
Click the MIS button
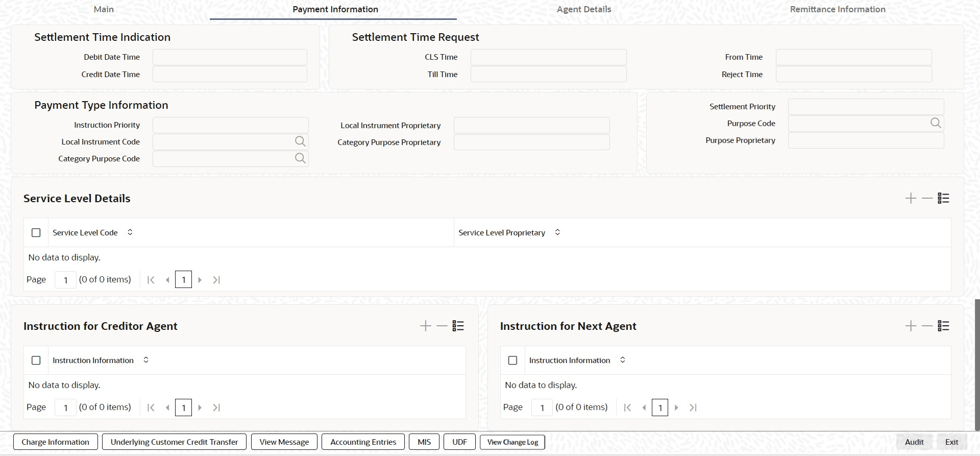[x=424, y=442]
